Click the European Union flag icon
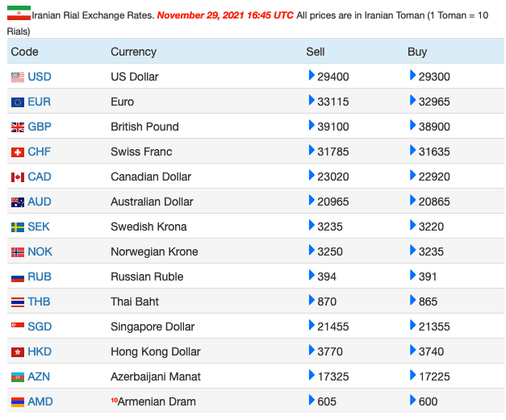506x420 pixels. coord(18,102)
